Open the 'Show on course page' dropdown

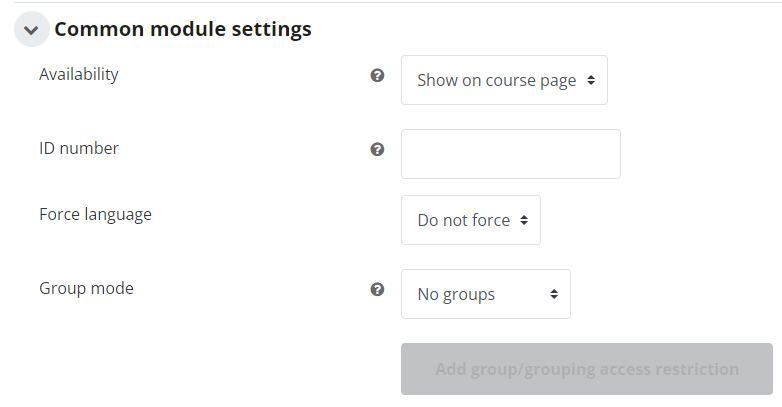[504, 80]
